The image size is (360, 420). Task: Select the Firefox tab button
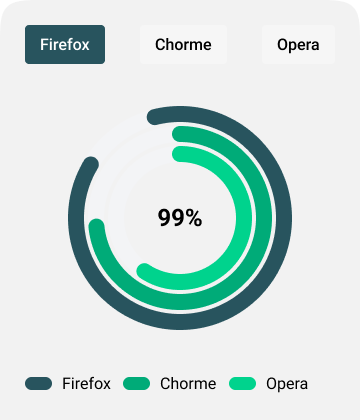click(65, 44)
